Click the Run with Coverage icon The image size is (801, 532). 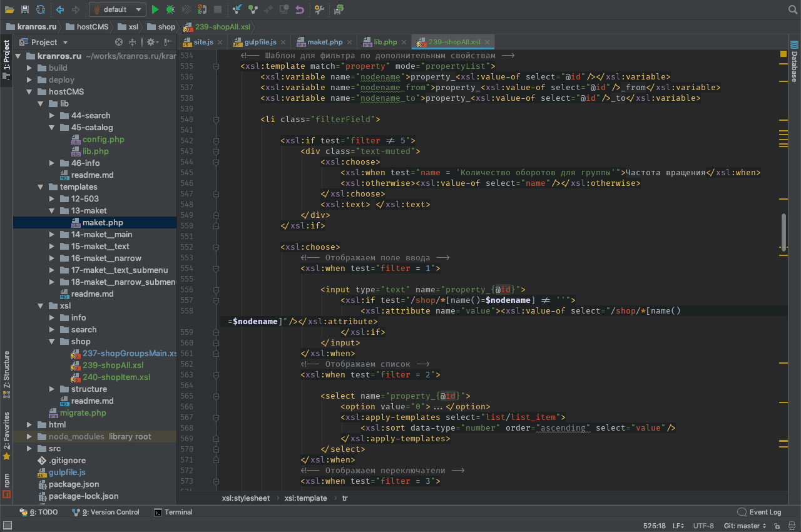point(186,9)
